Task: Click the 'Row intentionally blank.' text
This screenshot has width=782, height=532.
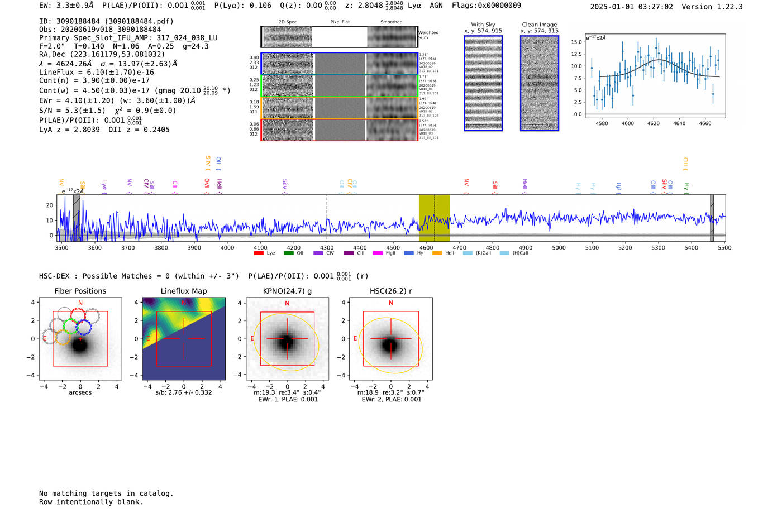Action: click(91, 502)
